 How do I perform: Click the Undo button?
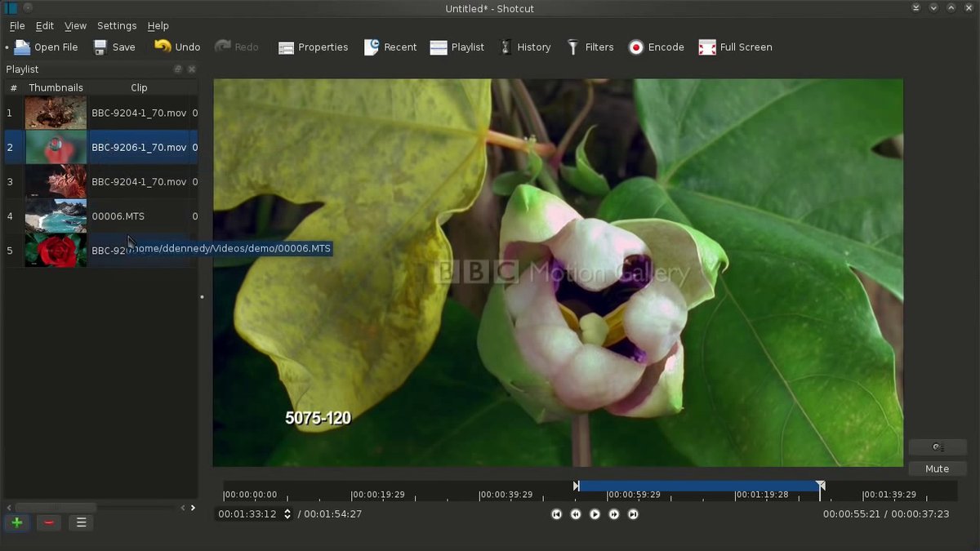(x=177, y=47)
